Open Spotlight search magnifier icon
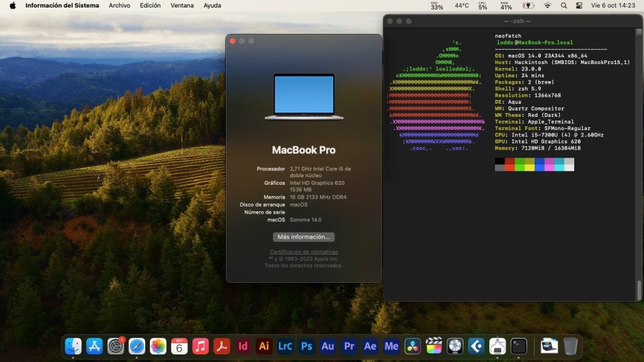The width and height of the screenshot is (644, 362). click(x=563, y=6)
